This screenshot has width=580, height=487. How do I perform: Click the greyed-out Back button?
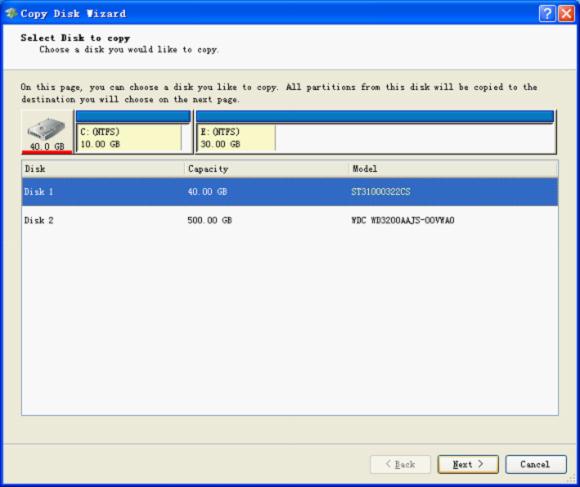pos(400,464)
